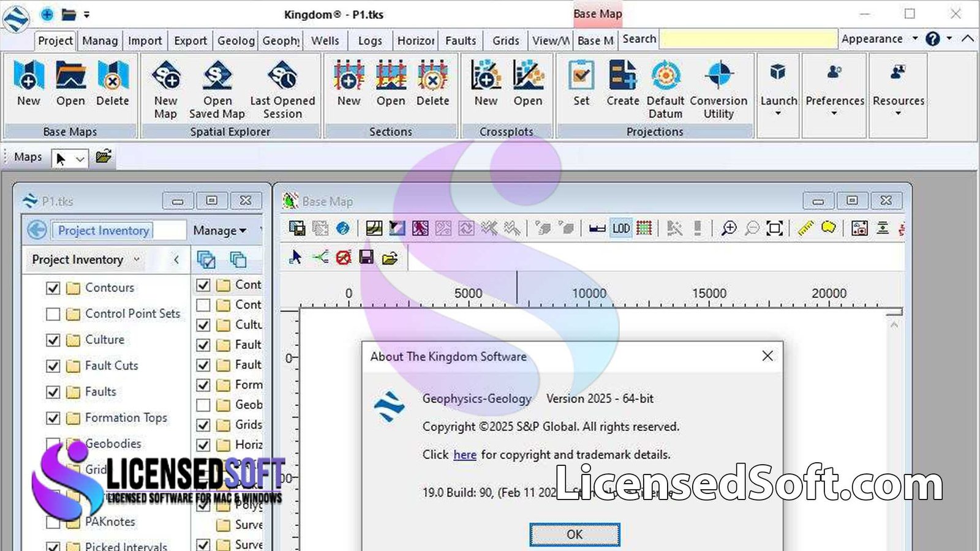Viewport: 980px width, 551px height.
Task: Open the Appearance dropdown
Action: coord(879,39)
